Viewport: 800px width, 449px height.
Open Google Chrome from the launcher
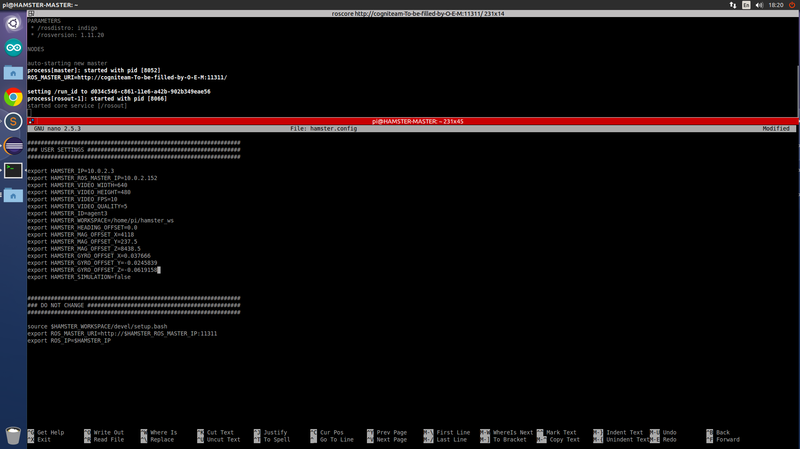(13, 97)
